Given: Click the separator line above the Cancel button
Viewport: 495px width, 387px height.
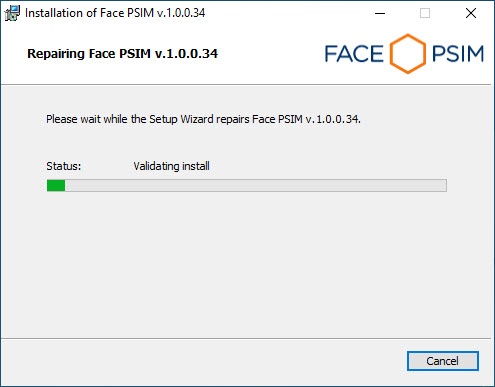Looking at the screenshot, I should [x=246, y=339].
